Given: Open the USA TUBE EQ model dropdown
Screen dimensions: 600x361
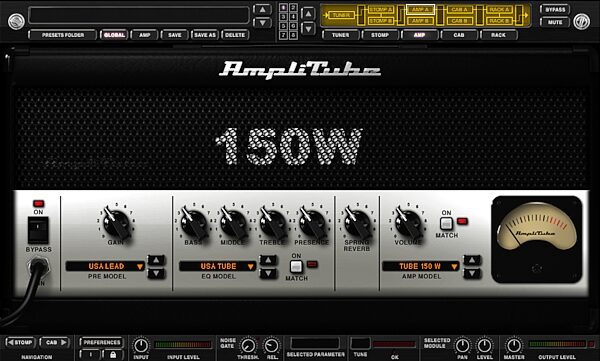Looking at the screenshot, I should point(218,266).
